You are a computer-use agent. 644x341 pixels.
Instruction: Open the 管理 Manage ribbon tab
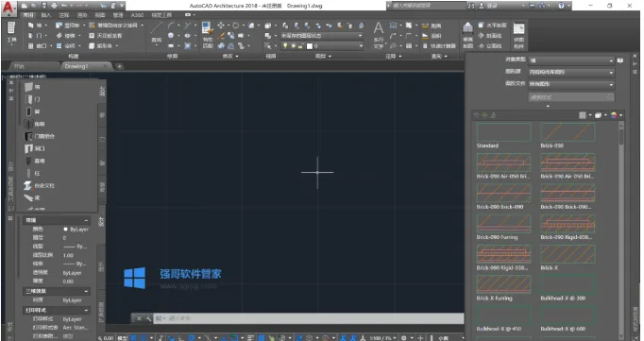118,15
